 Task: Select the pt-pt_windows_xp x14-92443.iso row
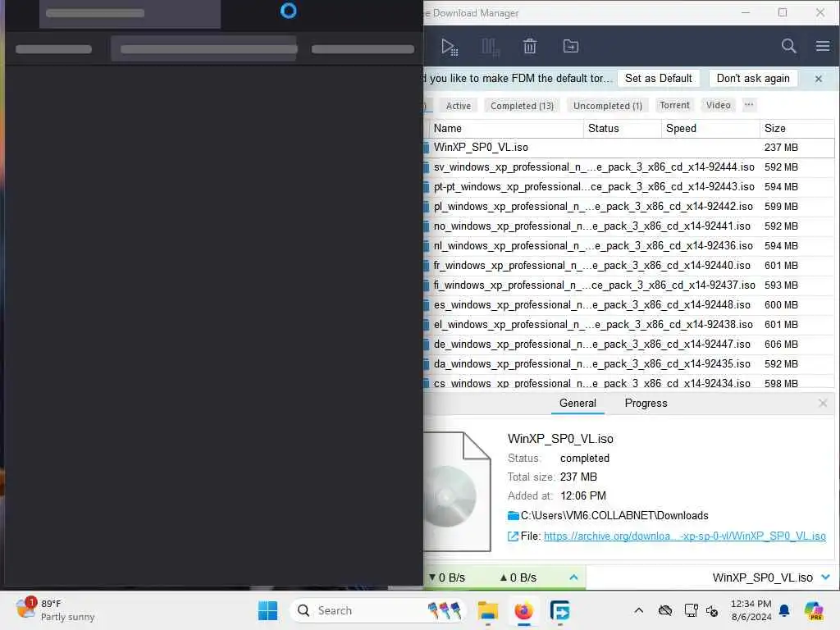click(x=628, y=187)
